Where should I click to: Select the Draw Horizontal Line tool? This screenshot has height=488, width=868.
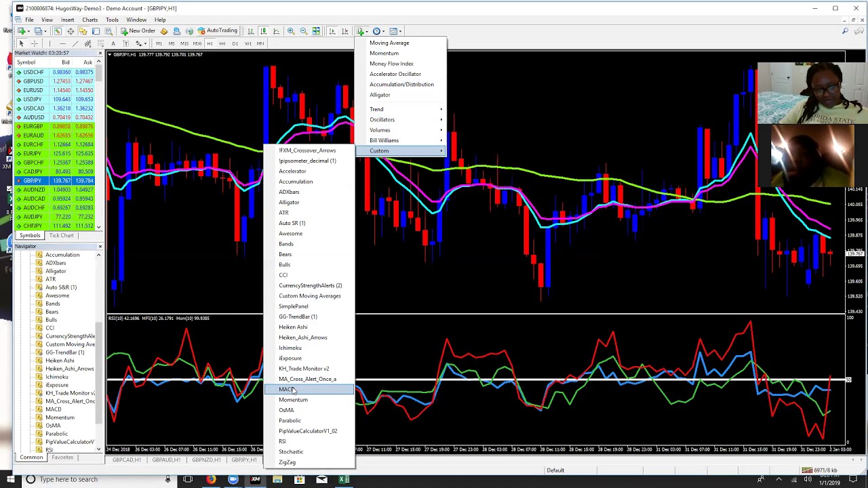coord(62,43)
